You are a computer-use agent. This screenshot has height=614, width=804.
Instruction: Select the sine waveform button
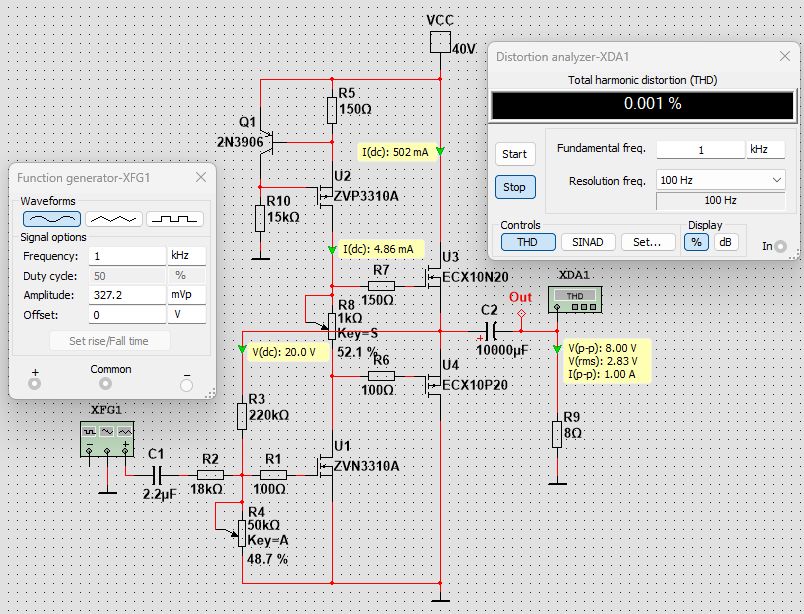click(x=52, y=219)
